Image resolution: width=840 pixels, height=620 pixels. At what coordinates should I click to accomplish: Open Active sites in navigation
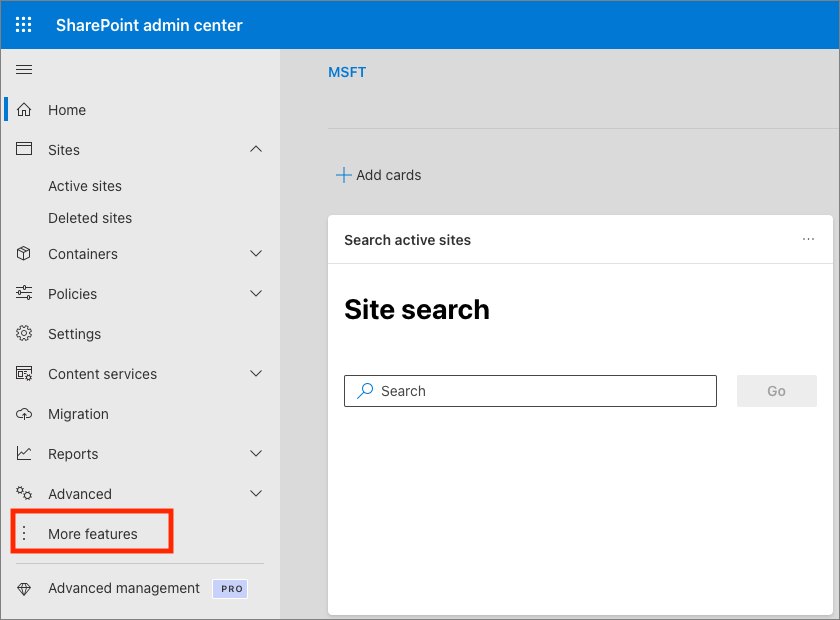pos(85,186)
